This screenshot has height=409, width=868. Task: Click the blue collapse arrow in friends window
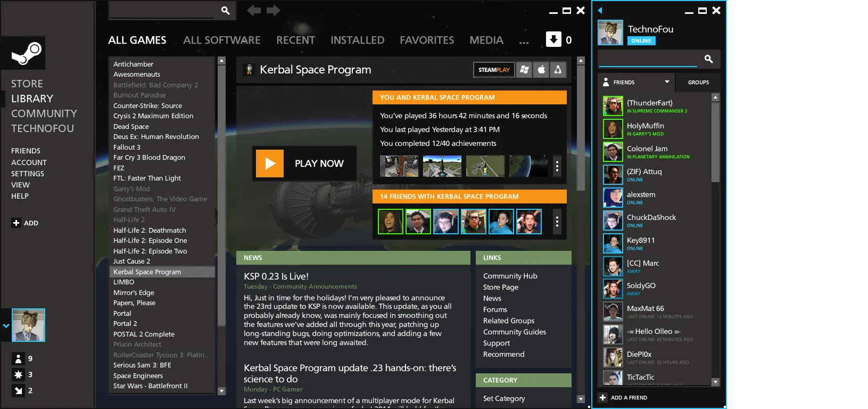(x=600, y=10)
